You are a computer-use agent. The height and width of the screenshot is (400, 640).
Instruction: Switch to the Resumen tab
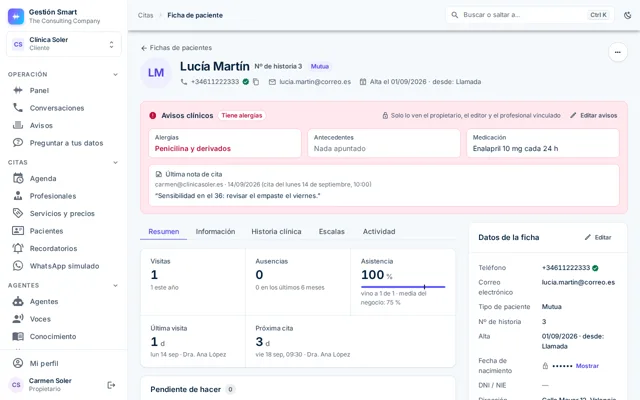tap(164, 231)
